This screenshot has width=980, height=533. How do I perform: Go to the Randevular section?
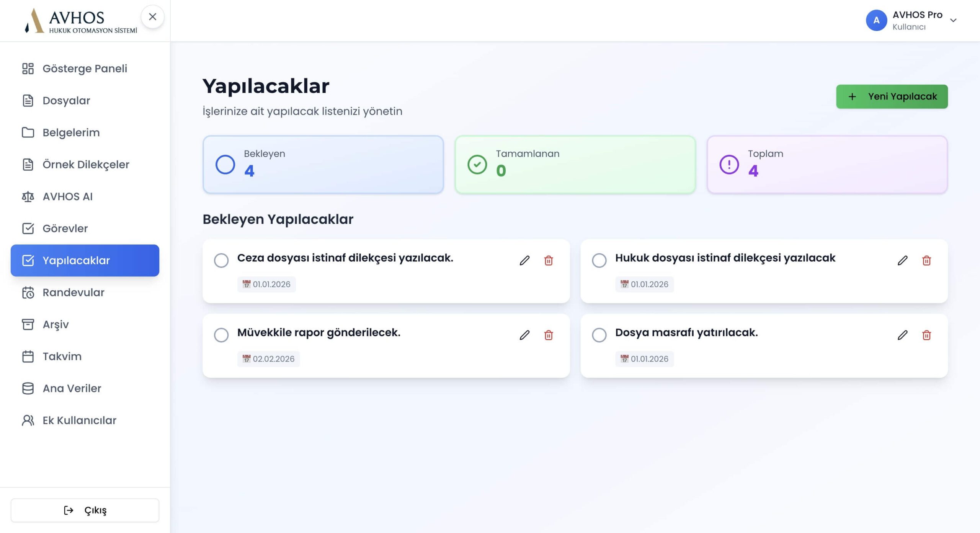(x=73, y=292)
